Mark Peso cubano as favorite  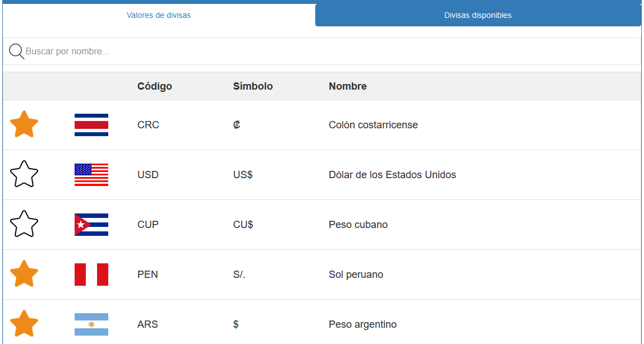tap(25, 224)
